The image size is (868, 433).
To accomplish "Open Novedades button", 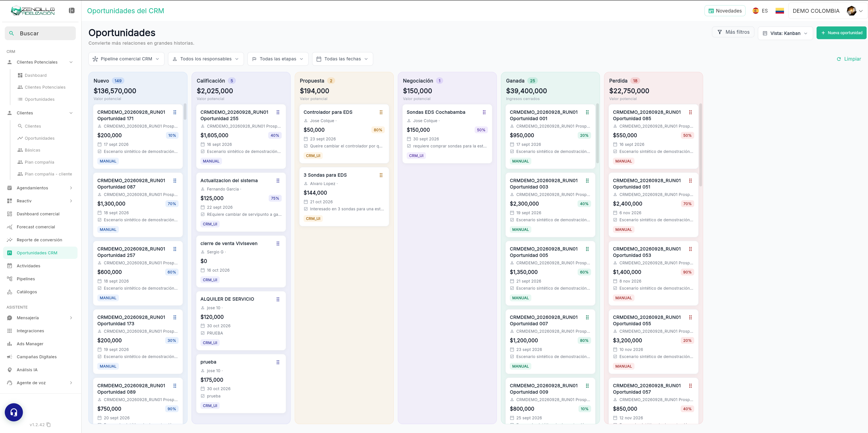I will coord(725,11).
